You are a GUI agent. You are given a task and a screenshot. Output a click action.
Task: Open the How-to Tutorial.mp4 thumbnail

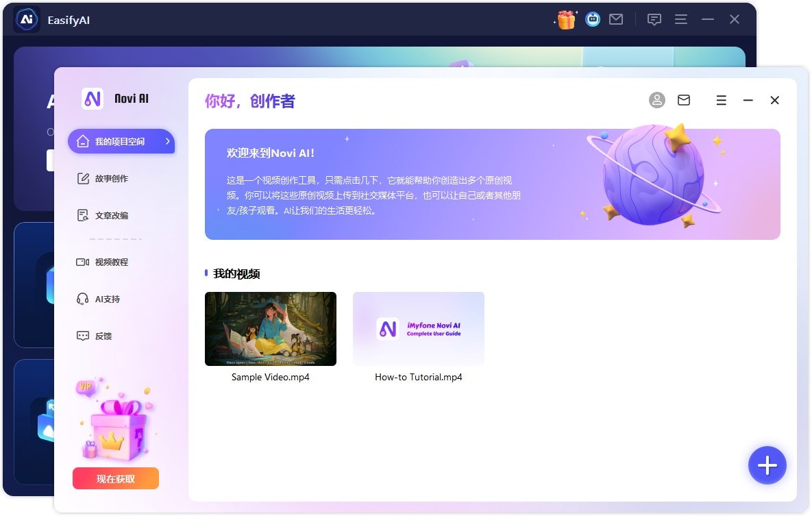419,328
